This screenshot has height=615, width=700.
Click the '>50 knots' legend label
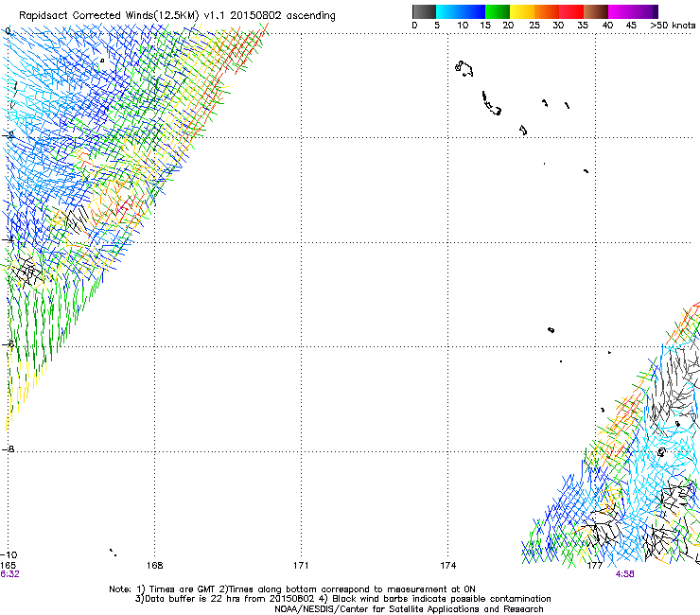click(673, 26)
